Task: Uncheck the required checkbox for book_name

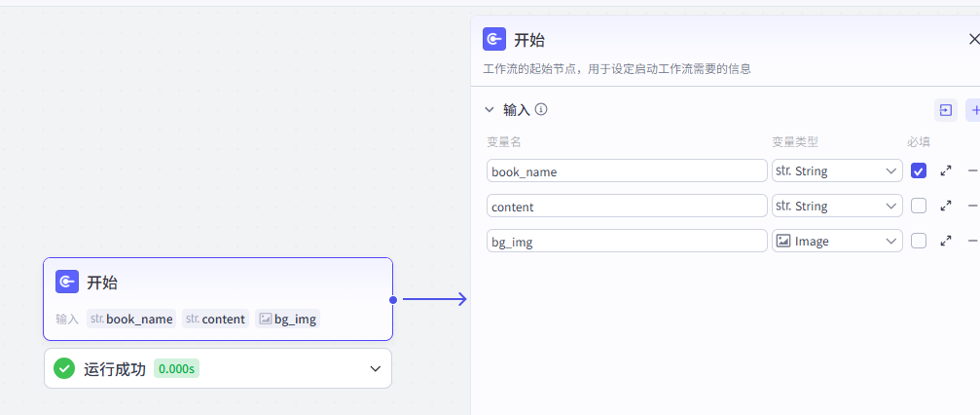Action: [919, 171]
